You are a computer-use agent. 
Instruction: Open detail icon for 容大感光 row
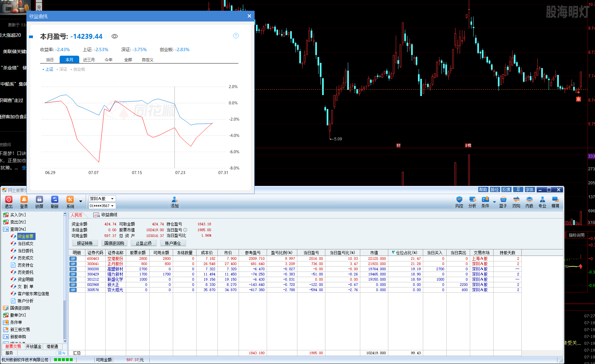pos(73,290)
